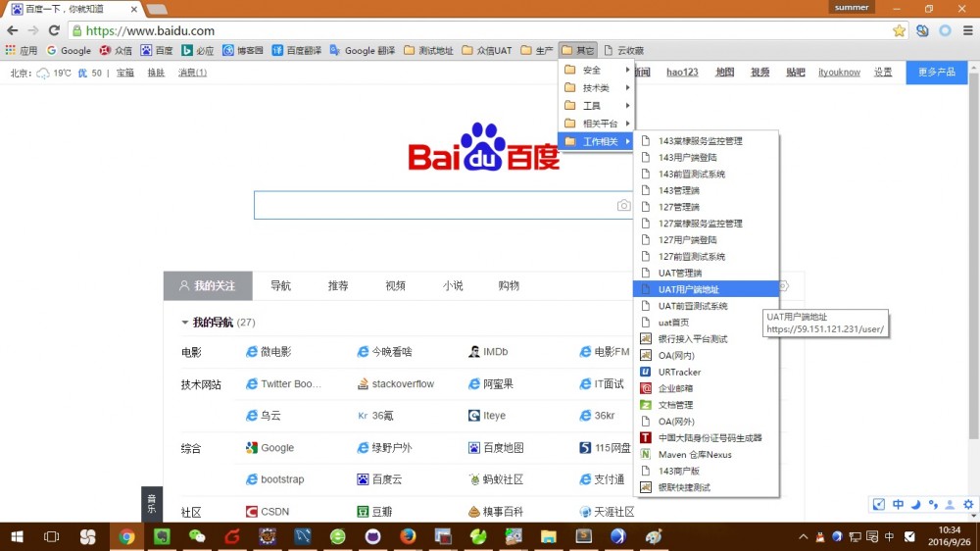Viewport: 980px width, 551px height.
Task: Open 消息(1) link
Action: 192,73
